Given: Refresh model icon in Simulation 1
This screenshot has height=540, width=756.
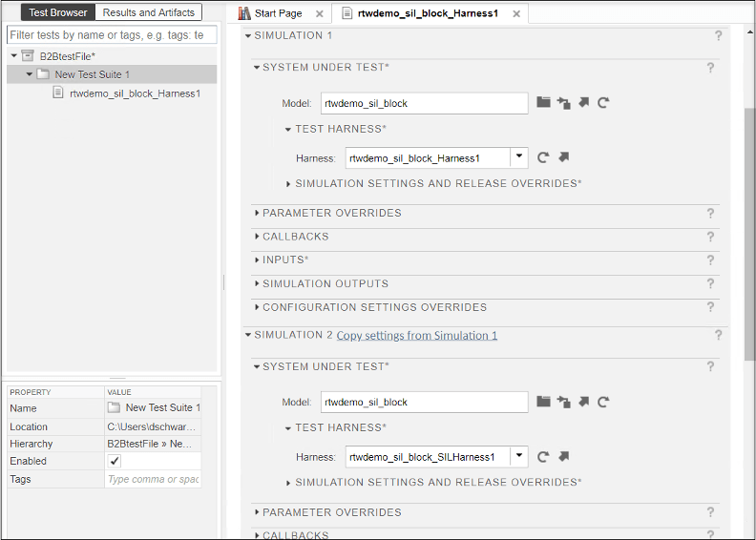Looking at the screenshot, I should (603, 102).
